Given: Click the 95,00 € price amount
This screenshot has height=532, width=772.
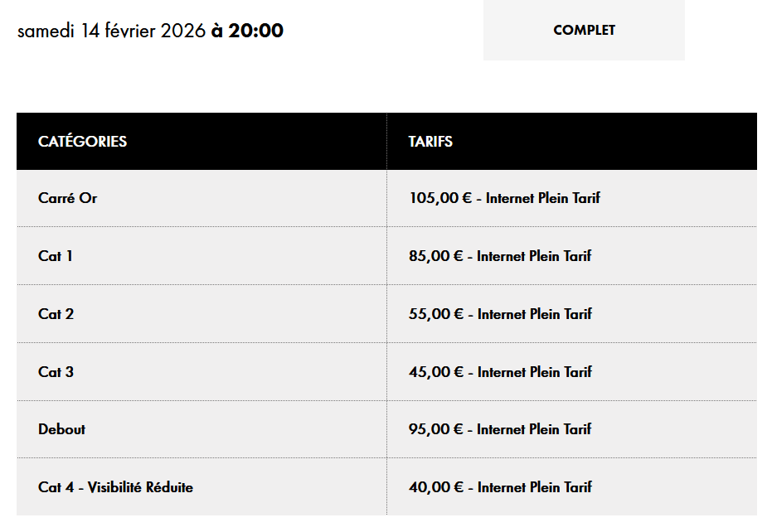Looking at the screenshot, I should click(436, 429).
